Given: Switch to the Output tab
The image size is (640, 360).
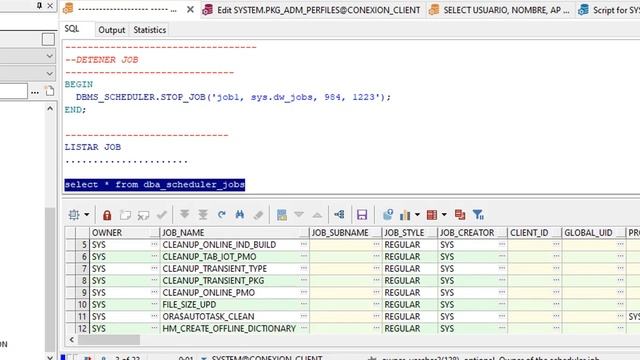Looking at the screenshot, I should (x=111, y=30).
